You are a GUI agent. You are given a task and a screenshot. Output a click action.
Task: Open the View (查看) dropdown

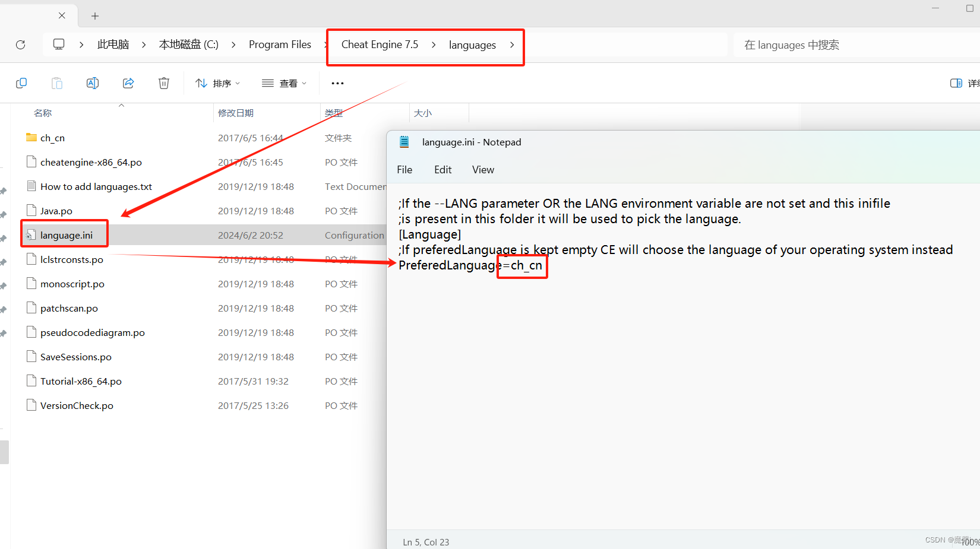[x=284, y=83]
